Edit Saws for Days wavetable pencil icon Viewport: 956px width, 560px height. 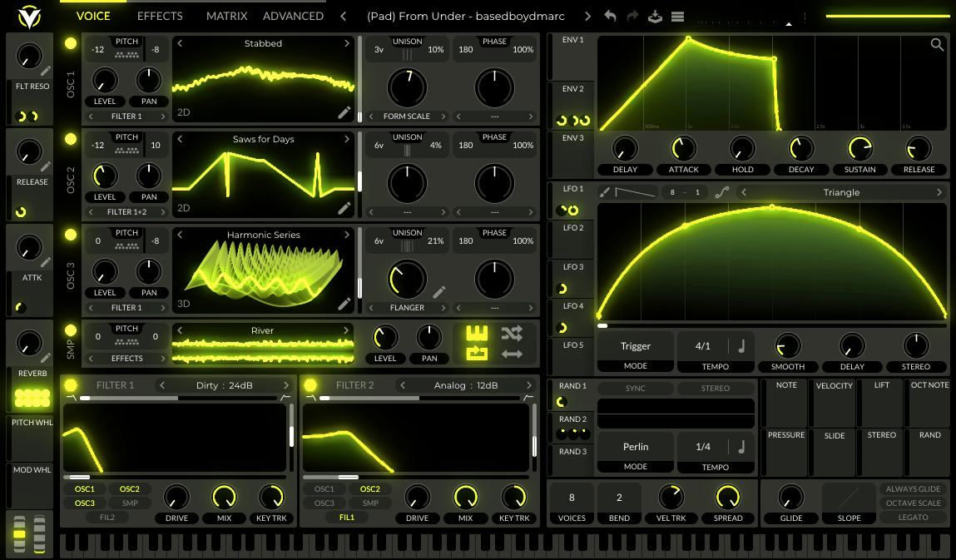click(x=344, y=208)
